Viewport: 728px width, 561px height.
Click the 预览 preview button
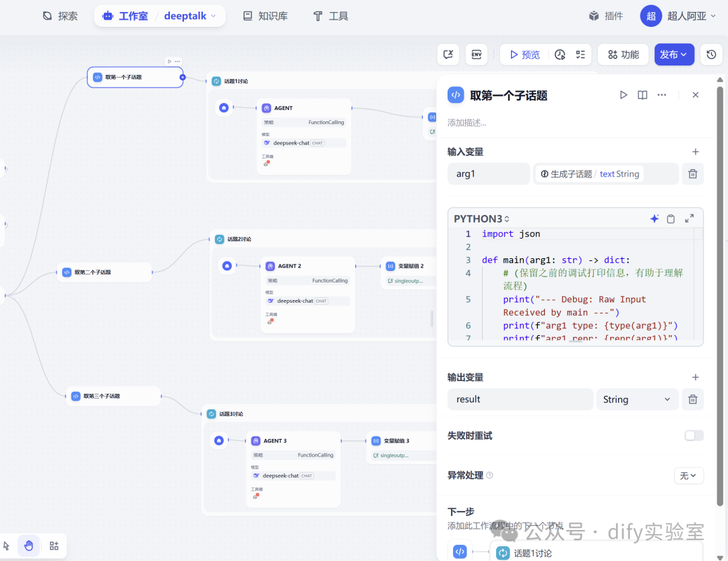click(x=524, y=55)
